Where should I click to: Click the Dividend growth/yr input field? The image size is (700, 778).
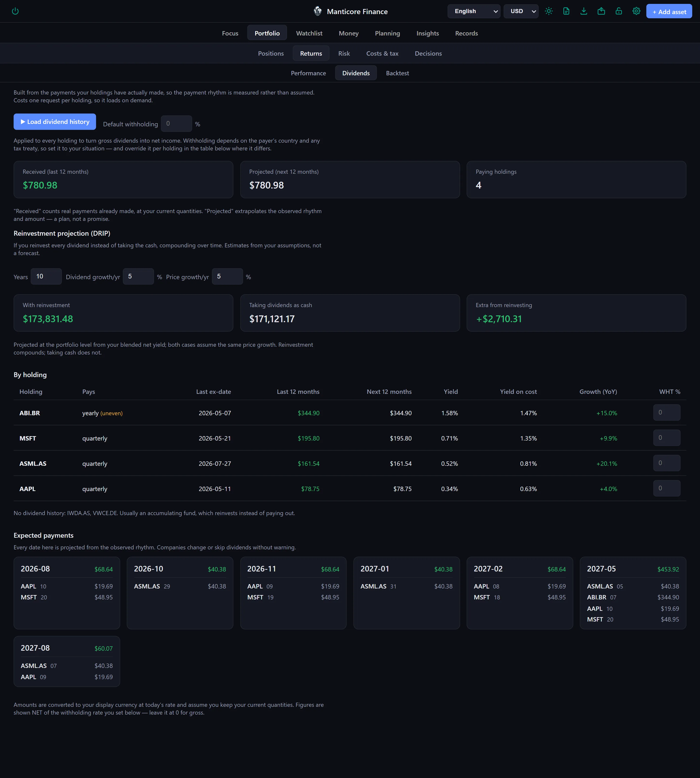[139, 276]
